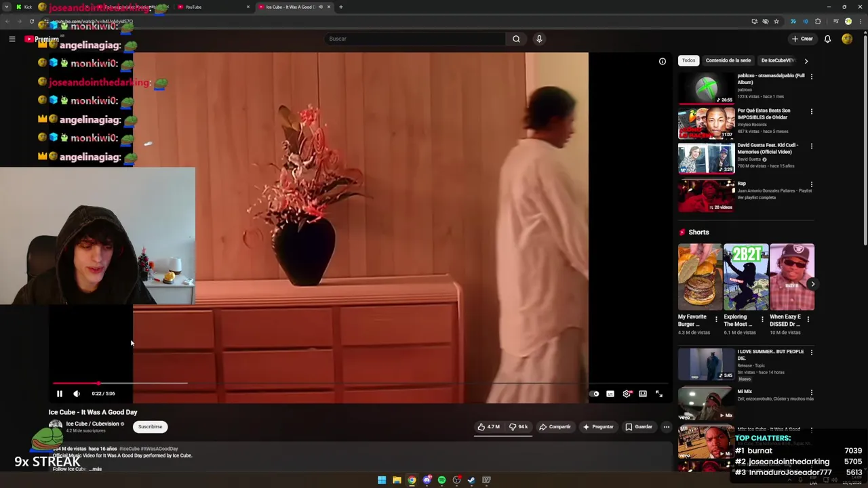Switch to theater mode in the player

tap(643, 394)
